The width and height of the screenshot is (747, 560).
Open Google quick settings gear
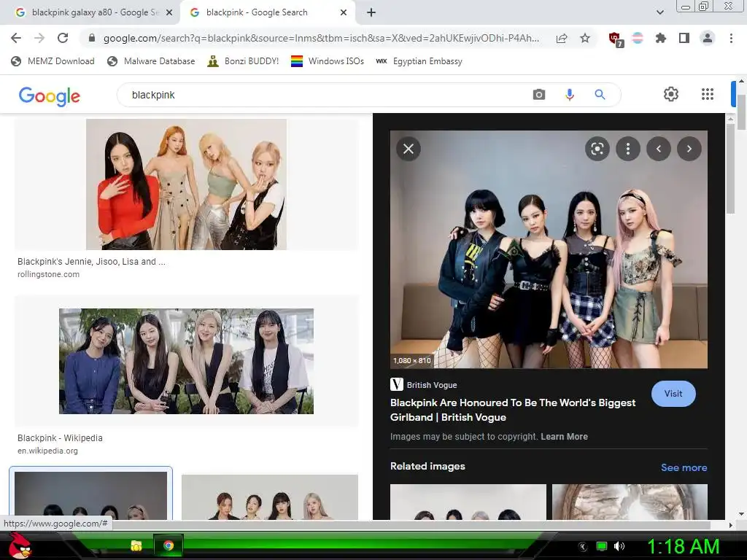[x=671, y=94]
